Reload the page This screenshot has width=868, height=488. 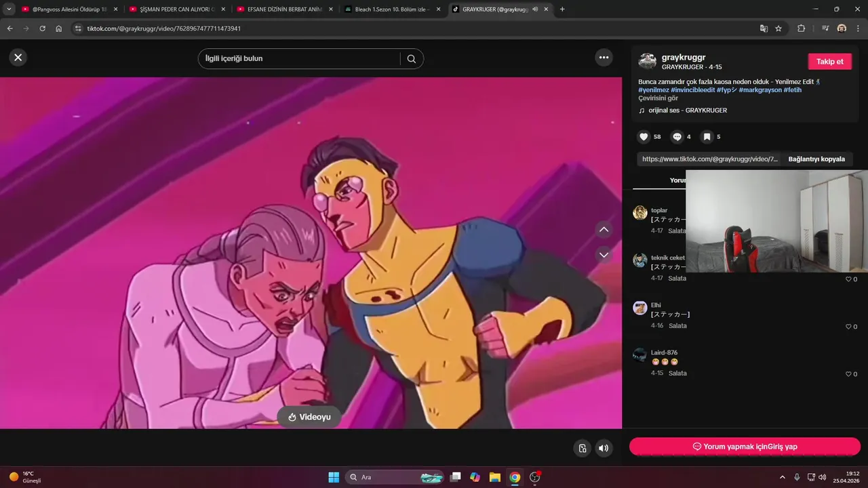[43, 28]
